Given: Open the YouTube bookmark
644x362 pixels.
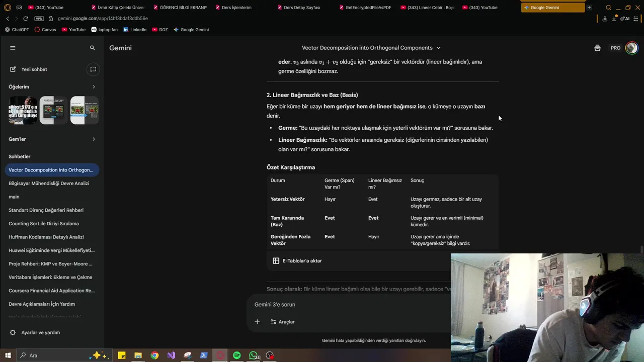Looking at the screenshot, I should tap(73, 30).
